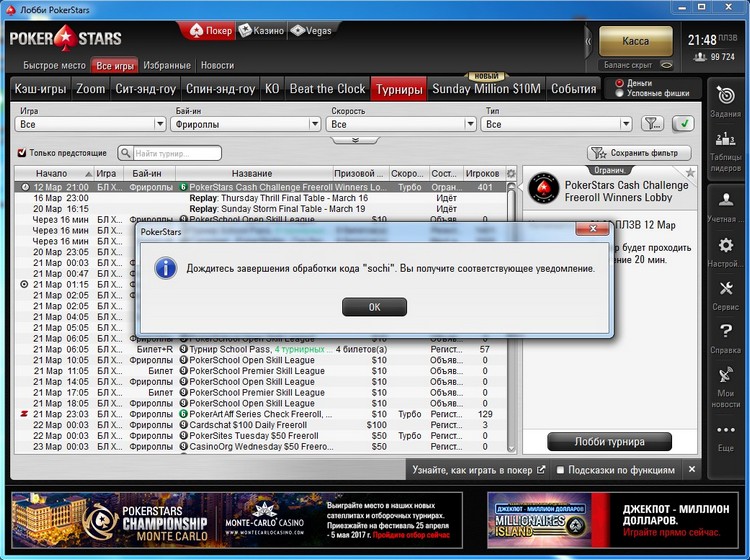Viewport: 750px width, 560px height.
Task: Select Cardschat $100 Daily Freeroll row
Action: 261,425
